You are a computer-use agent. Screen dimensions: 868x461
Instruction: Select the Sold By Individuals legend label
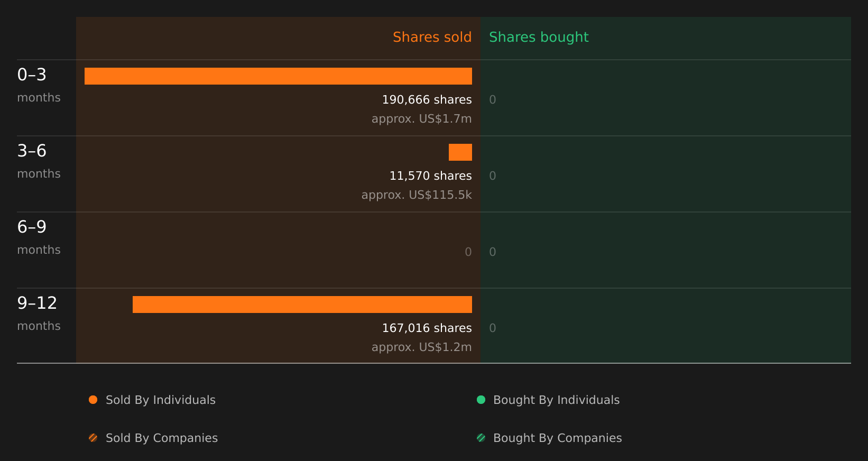pos(161,400)
